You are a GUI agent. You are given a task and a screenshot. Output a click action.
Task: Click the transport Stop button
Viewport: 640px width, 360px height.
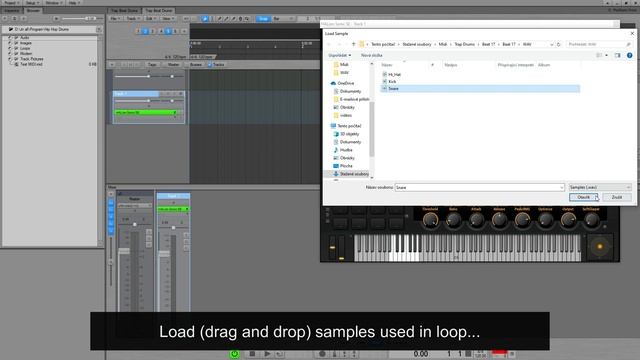[252, 354]
